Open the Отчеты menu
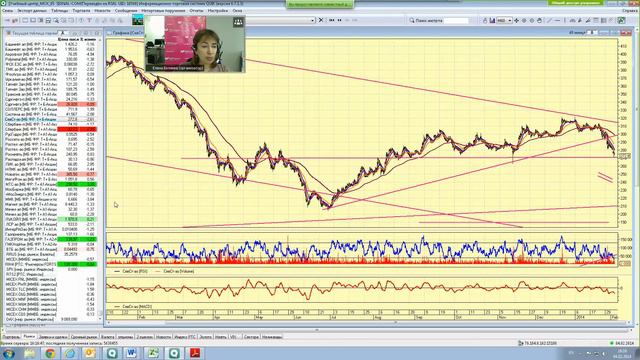 coord(196,10)
